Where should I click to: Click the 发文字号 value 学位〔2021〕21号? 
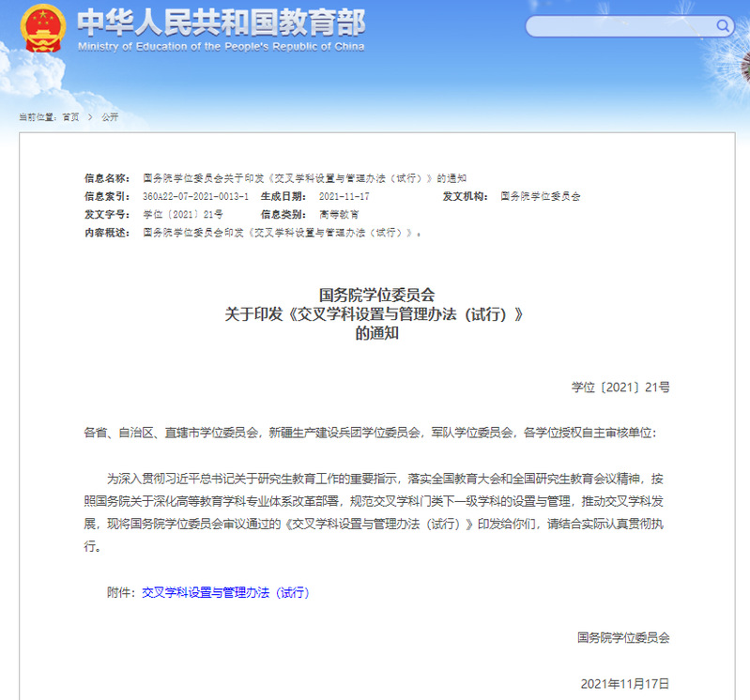click(x=182, y=214)
